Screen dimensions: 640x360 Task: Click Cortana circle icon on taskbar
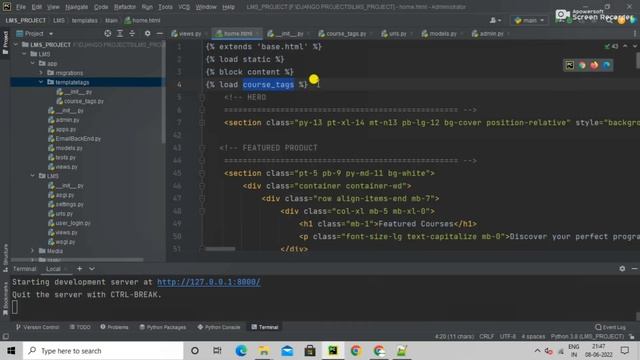(195, 351)
